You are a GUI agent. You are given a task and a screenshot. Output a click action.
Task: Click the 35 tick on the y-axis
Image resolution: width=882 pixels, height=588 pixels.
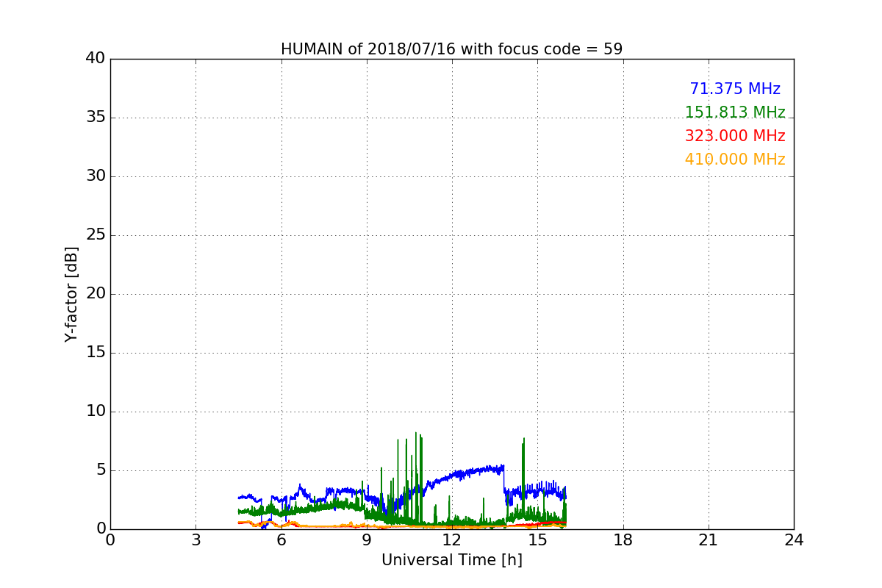(96, 118)
